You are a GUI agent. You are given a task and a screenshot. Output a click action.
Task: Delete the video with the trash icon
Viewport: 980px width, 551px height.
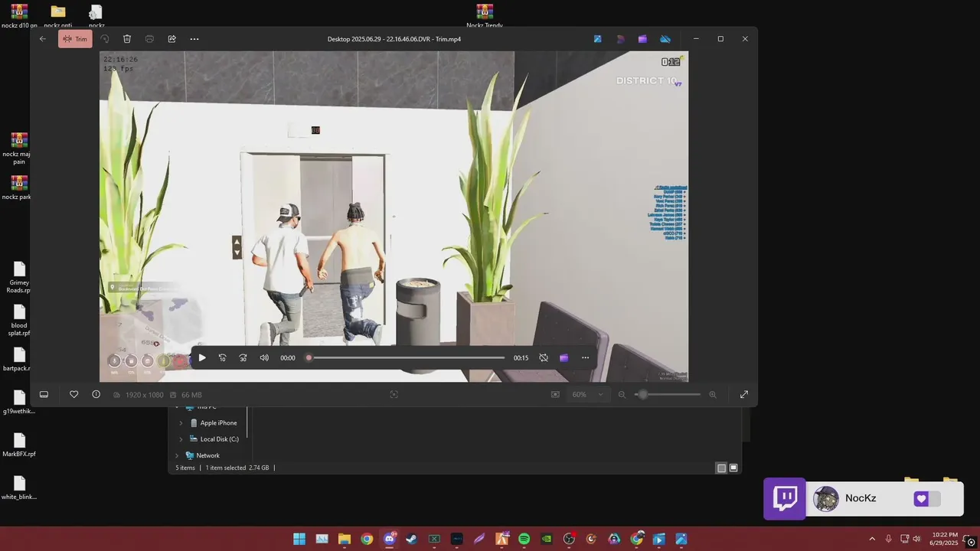point(127,39)
